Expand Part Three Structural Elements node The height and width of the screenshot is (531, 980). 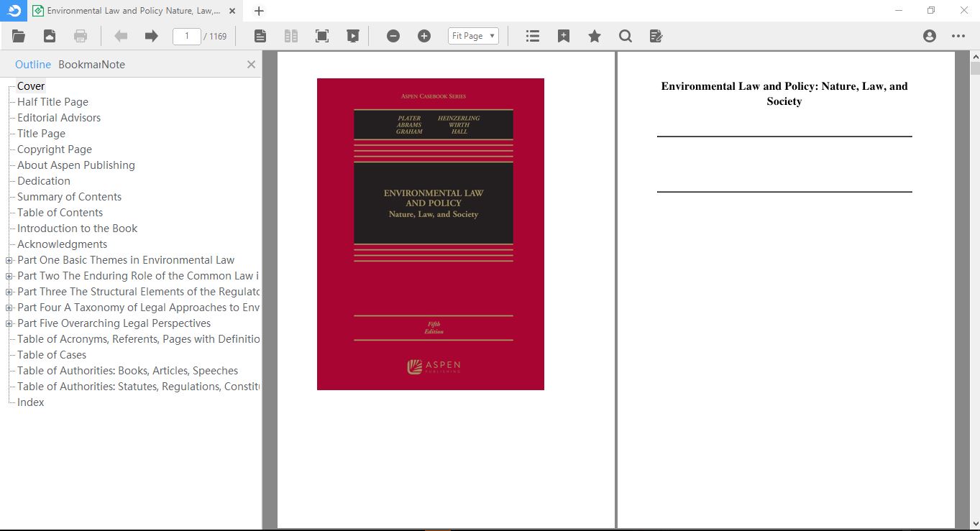9,292
